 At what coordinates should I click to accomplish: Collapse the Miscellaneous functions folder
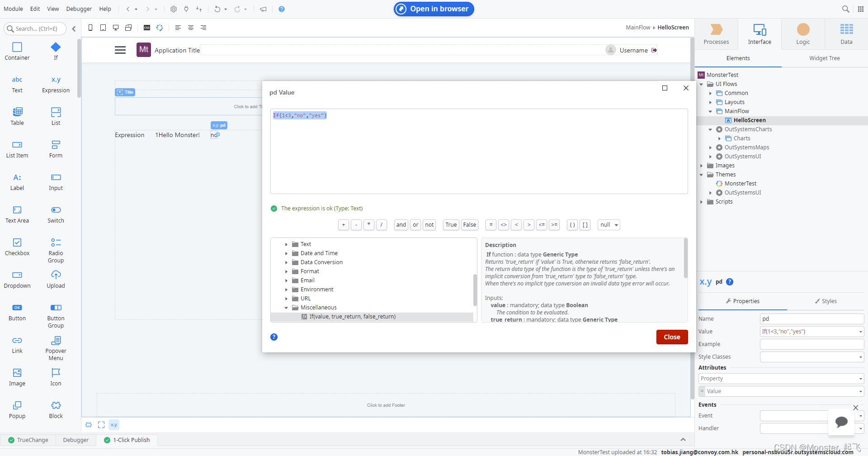click(286, 308)
